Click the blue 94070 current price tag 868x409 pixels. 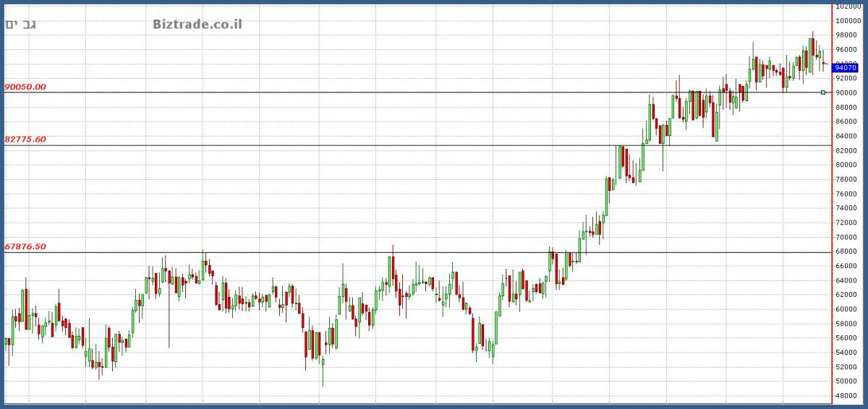pos(846,67)
